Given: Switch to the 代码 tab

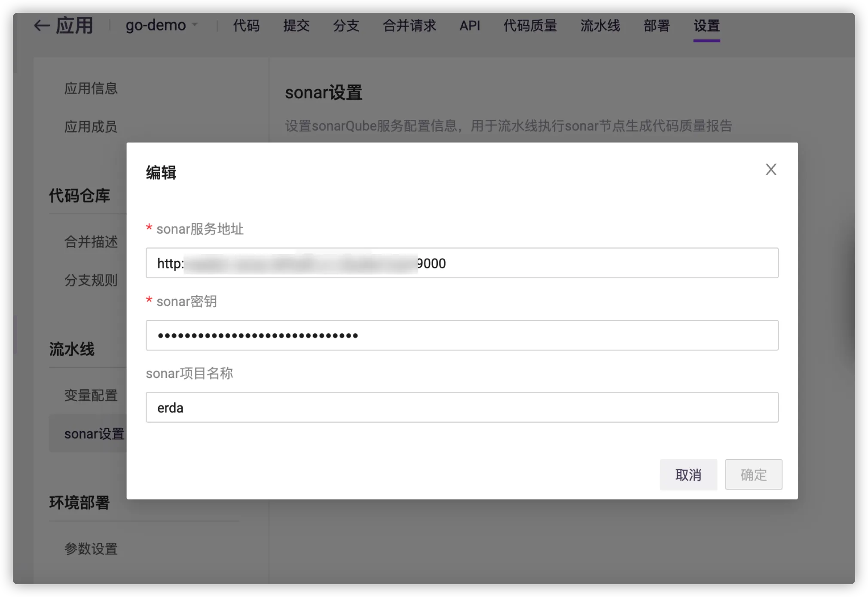Looking at the screenshot, I should click(x=246, y=26).
